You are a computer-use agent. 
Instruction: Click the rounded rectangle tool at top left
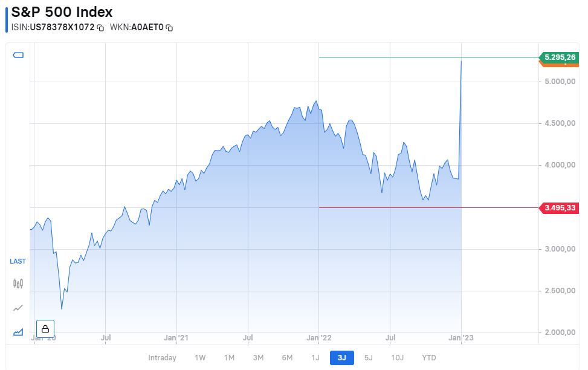click(x=18, y=54)
